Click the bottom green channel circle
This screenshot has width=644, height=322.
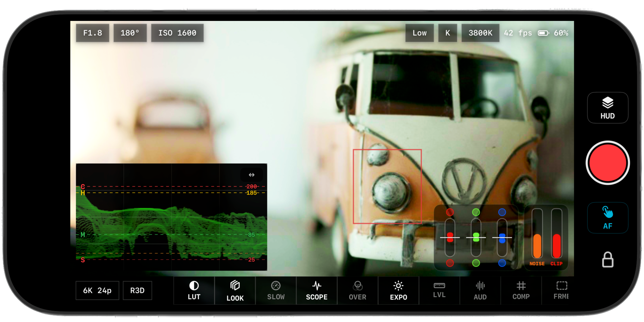click(476, 263)
